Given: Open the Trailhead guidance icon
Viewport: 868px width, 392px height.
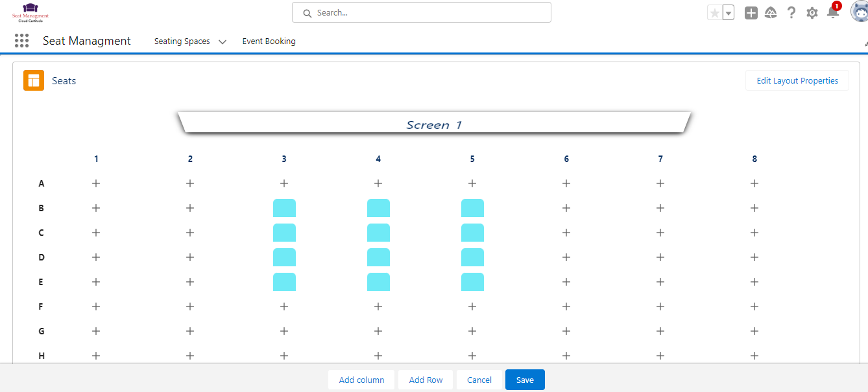Looking at the screenshot, I should 771,13.
